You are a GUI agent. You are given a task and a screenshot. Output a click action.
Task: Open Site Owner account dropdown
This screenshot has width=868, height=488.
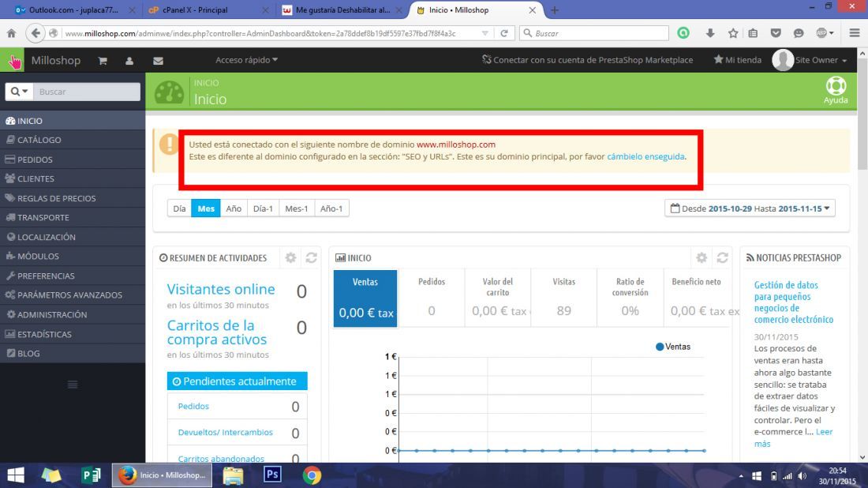pyautogui.click(x=810, y=60)
